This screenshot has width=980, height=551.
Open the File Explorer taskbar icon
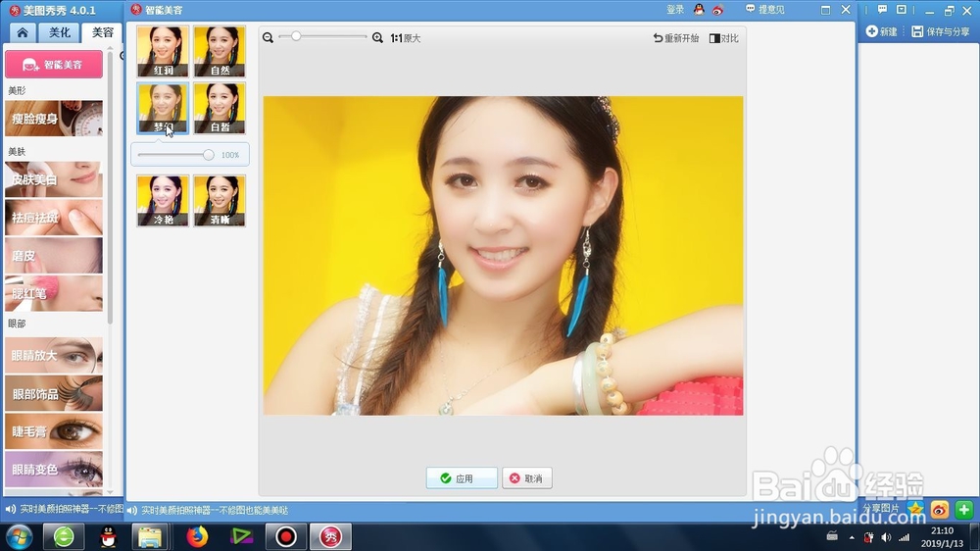point(150,536)
